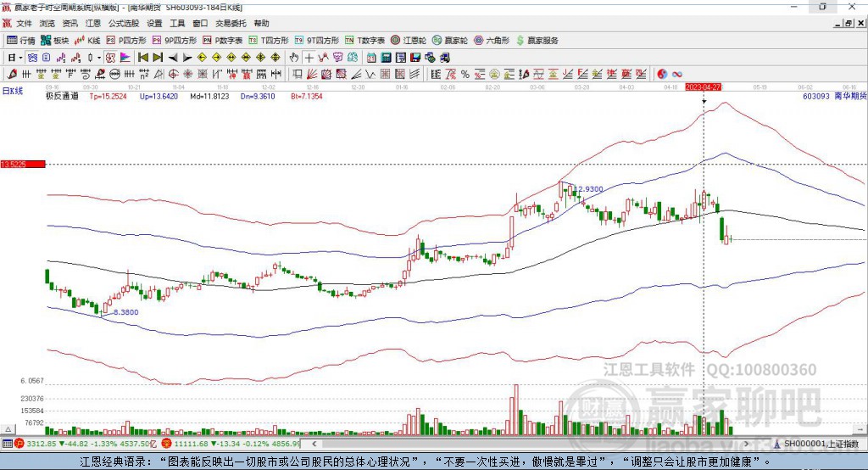
Task: Open the 交易委托 menu
Action: click(x=231, y=23)
